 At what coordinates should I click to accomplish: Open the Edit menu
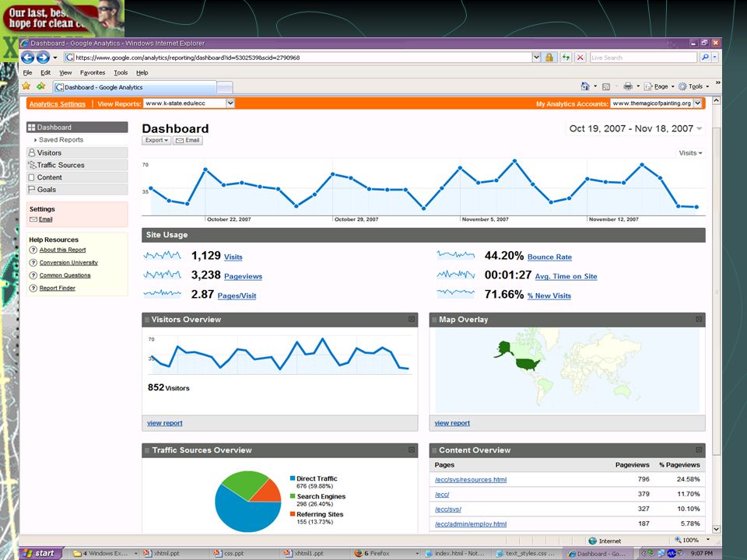[x=46, y=73]
